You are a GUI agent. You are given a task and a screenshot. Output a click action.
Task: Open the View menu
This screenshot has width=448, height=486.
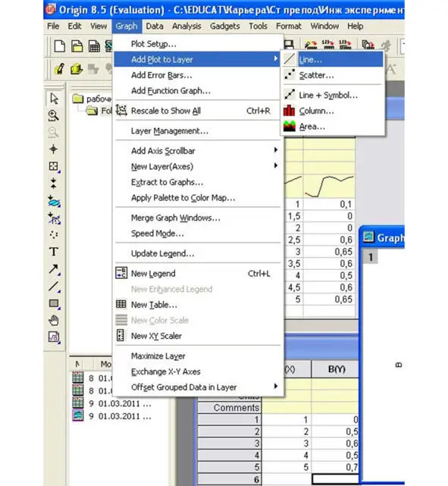(99, 26)
